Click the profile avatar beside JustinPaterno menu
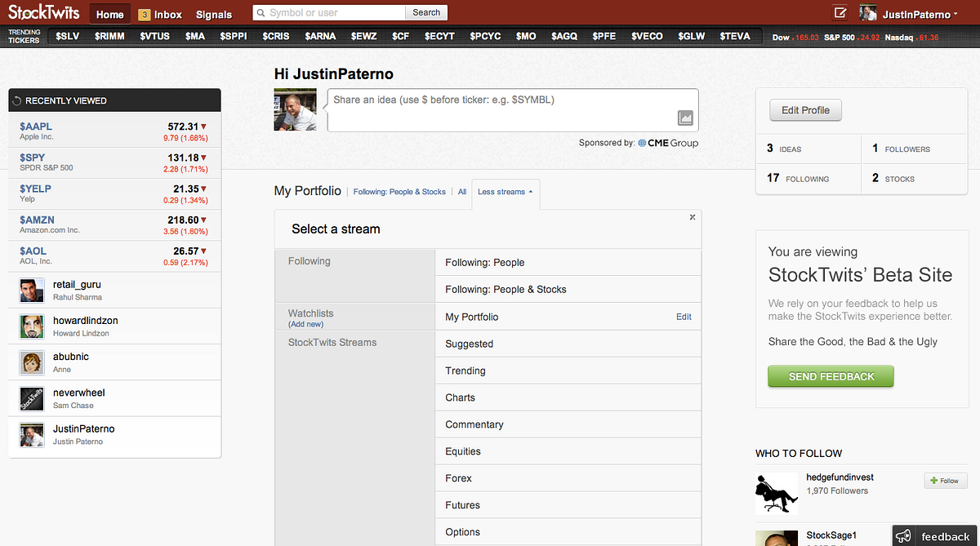Image resolution: width=980 pixels, height=546 pixels. [x=868, y=13]
